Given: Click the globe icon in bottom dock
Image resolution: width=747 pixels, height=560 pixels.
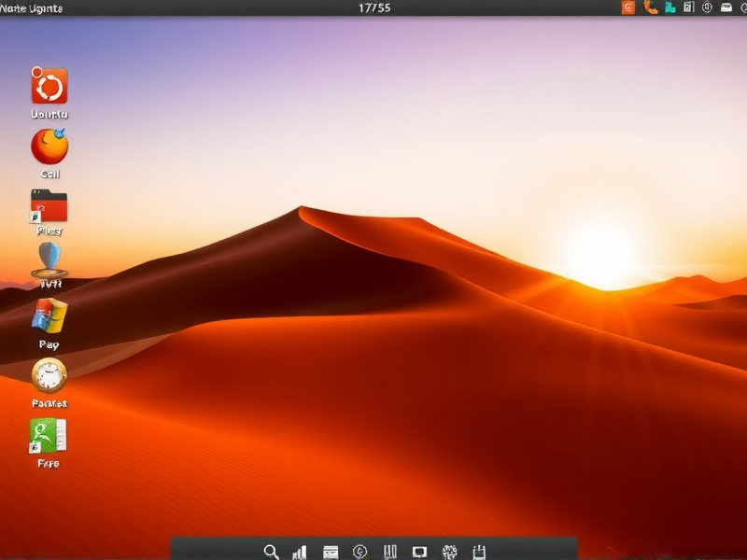Looking at the screenshot, I should (x=449, y=551).
